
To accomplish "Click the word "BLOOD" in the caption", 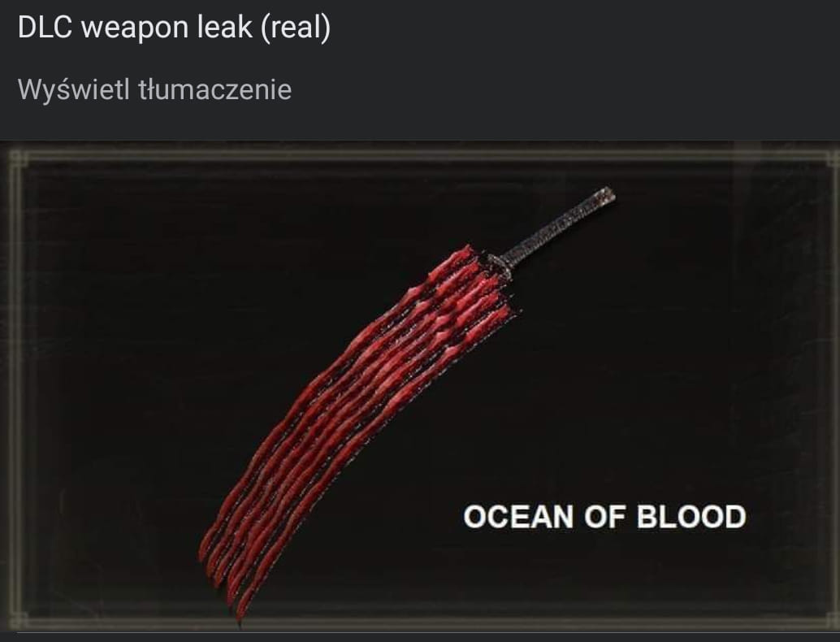I will coord(691,517).
